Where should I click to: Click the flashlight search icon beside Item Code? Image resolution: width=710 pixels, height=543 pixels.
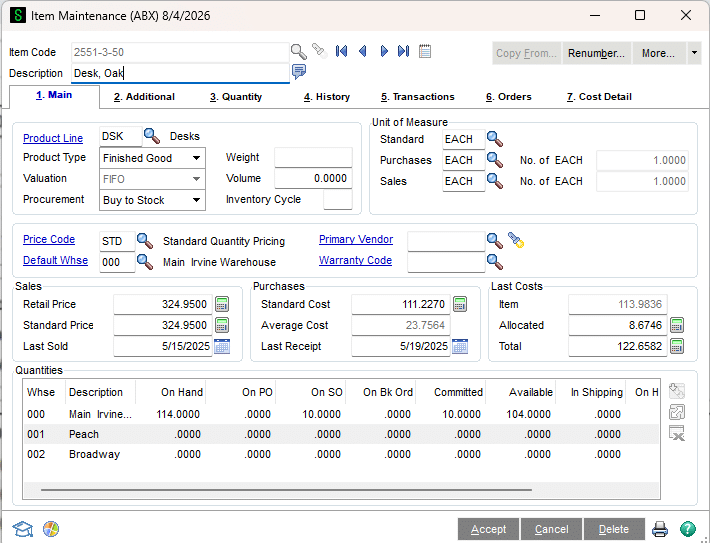(x=320, y=50)
